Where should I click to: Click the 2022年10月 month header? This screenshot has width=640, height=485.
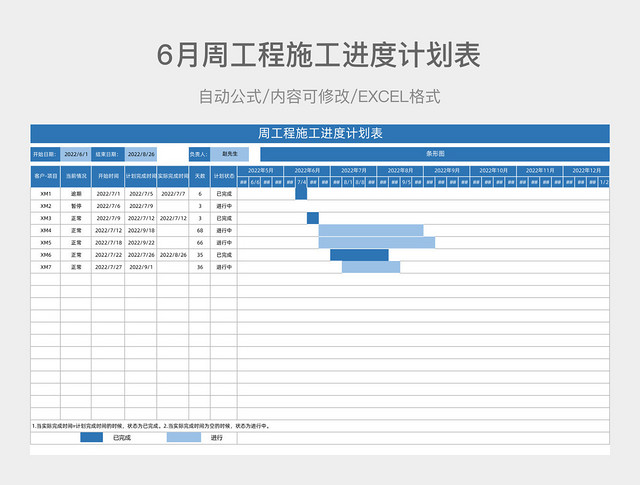tap(493, 171)
